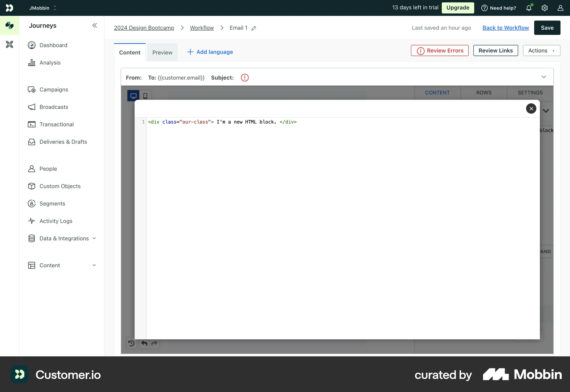This screenshot has width=570, height=392.
Task: Close the HTML code editor modal
Action: (531, 108)
